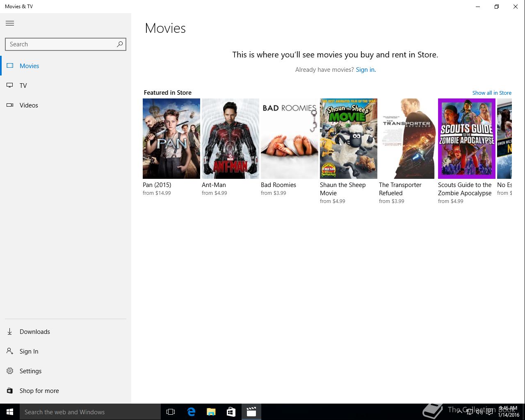The image size is (525, 420).
Task: Open Task View from the taskbar
Action: [171, 412]
